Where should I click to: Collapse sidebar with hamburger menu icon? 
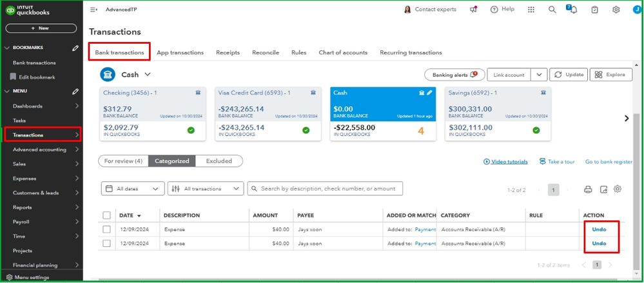click(94, 10)
